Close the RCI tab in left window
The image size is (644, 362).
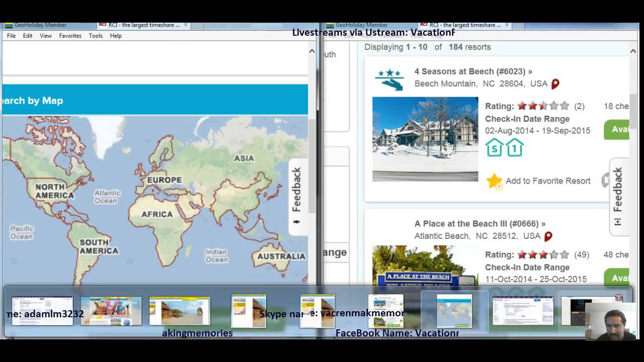pyautogui.click(x=186, y=25)
